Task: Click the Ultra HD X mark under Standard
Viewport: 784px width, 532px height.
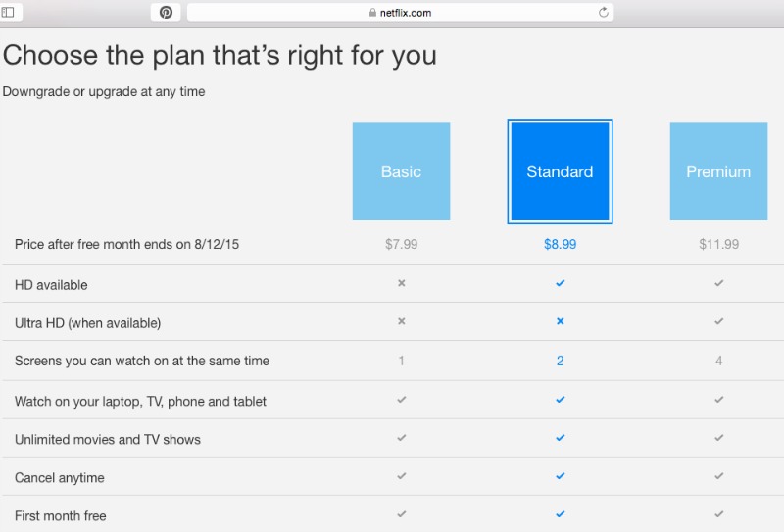Action: coord(560,321)
